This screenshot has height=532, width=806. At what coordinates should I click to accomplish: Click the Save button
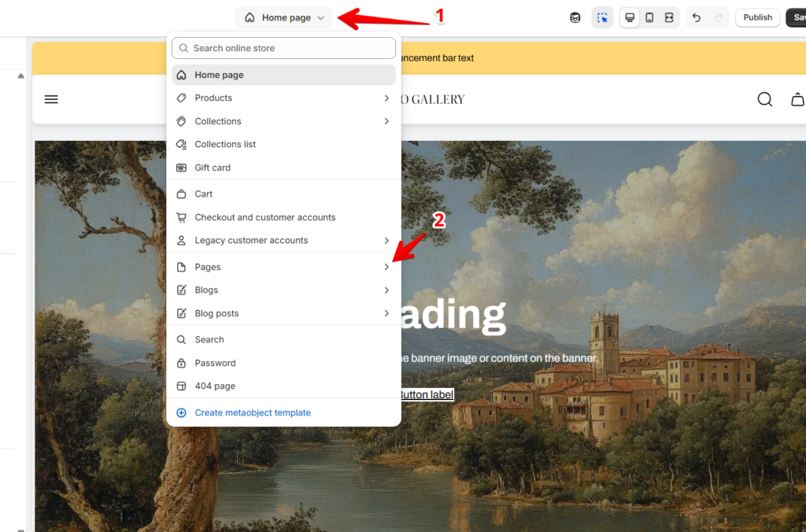tap(797, 17)
